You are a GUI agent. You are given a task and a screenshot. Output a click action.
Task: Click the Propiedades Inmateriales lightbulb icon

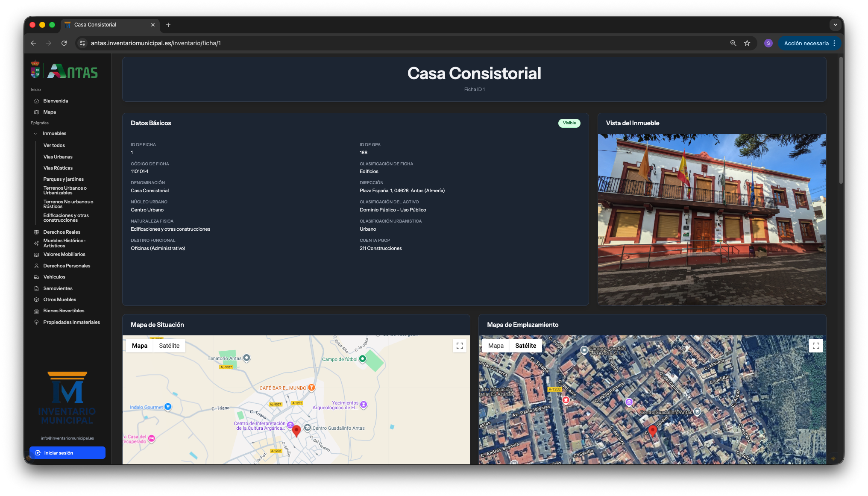37,322
